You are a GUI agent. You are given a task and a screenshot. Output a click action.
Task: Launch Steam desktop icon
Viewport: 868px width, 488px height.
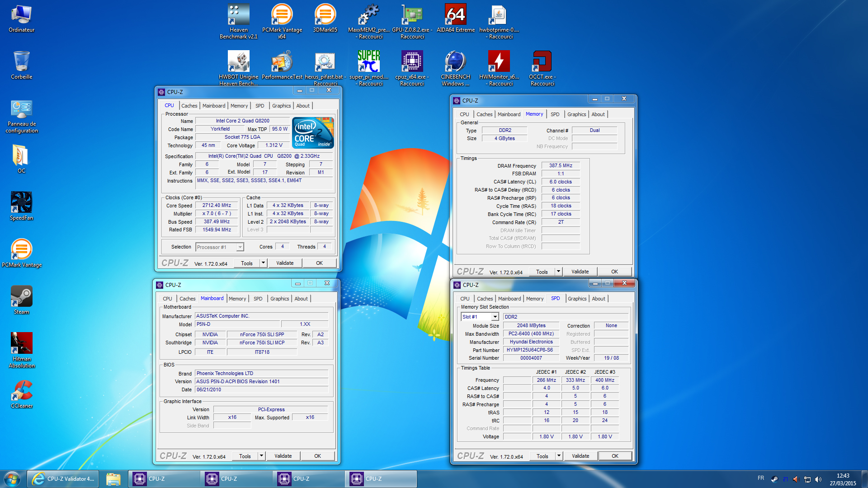tap(21, 300)
